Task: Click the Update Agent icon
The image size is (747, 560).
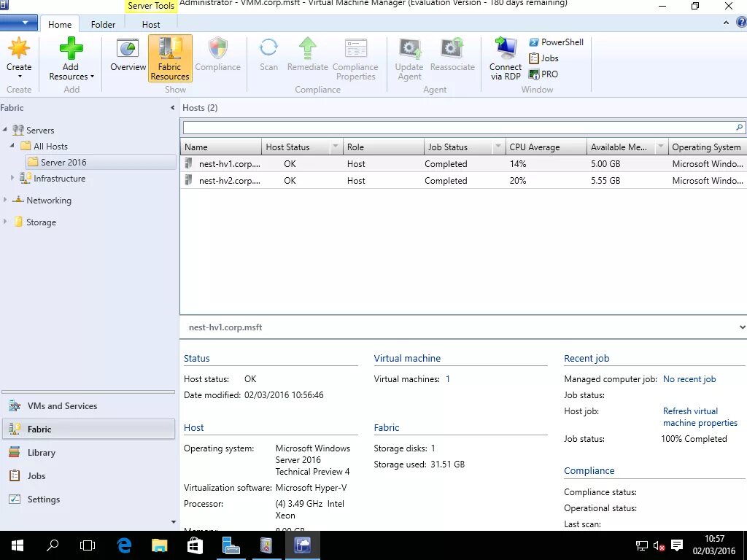Action: point(410,49)
